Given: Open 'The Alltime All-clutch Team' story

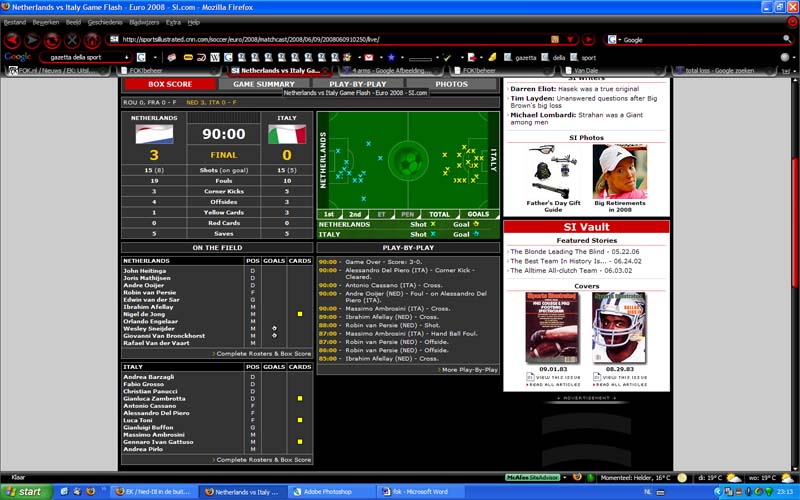Looking at the screenshot, I should [571, 270].
